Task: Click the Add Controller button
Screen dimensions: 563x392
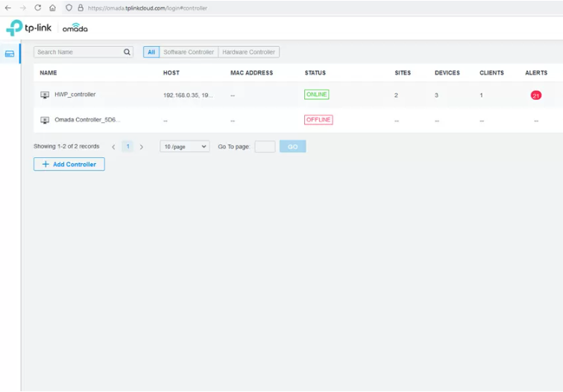Action: click(69, 164)
